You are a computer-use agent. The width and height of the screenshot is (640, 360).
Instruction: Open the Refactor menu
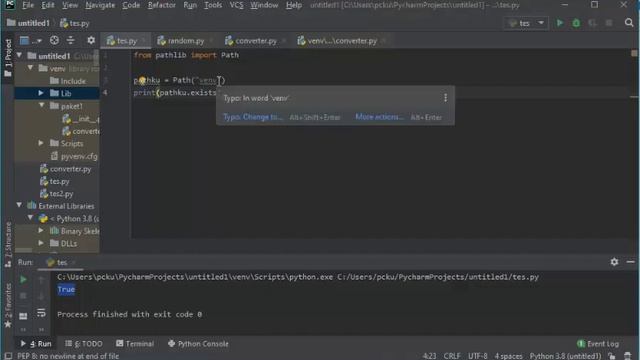[x=162, y=5]
